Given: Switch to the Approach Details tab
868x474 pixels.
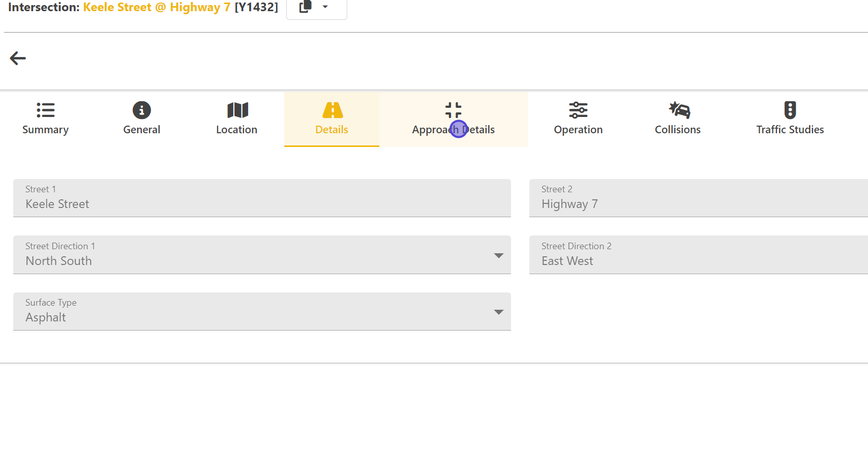Looking at the screenshot, I should coord(453,120).
